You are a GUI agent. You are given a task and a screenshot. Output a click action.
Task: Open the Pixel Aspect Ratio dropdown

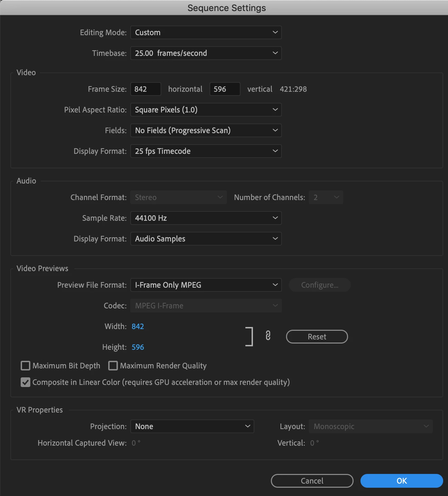click(206, 110)
